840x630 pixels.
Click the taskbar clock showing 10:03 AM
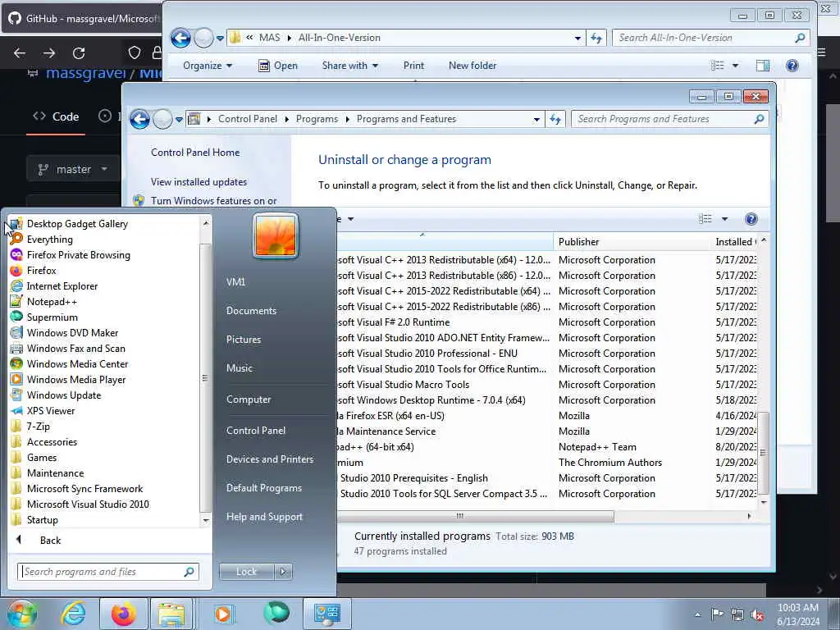pos(797,614)
